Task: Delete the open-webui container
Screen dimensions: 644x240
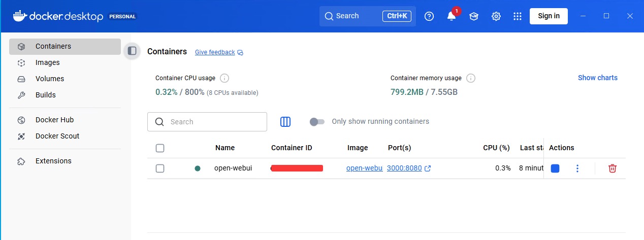Action: (x=612, y=168)
